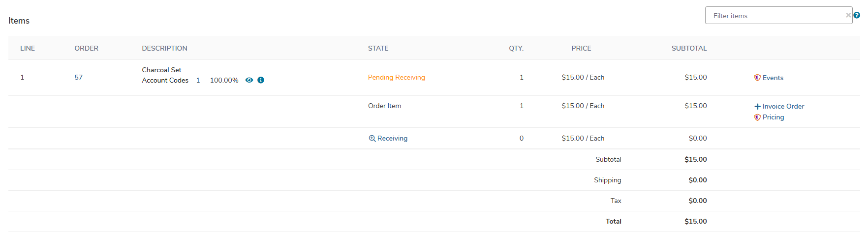Open the Events link
Viewport: 868px width, 232px height.
773,78
